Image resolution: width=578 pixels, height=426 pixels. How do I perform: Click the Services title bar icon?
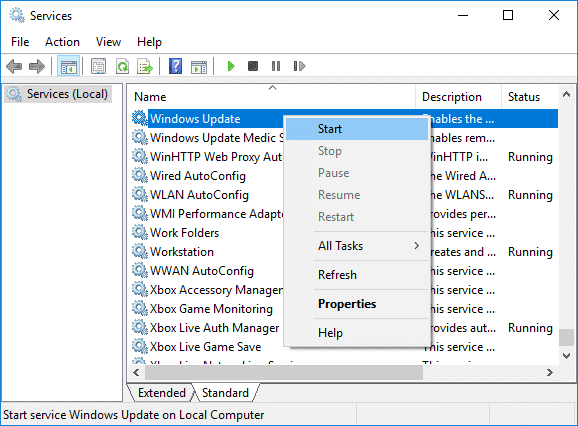(x=17, y=15)
